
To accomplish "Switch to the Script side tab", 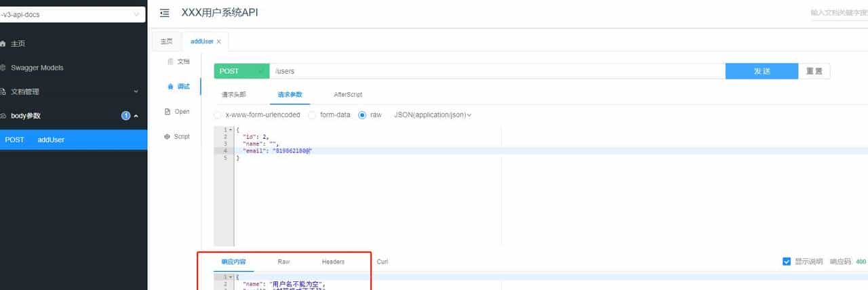I will [177, 137].
